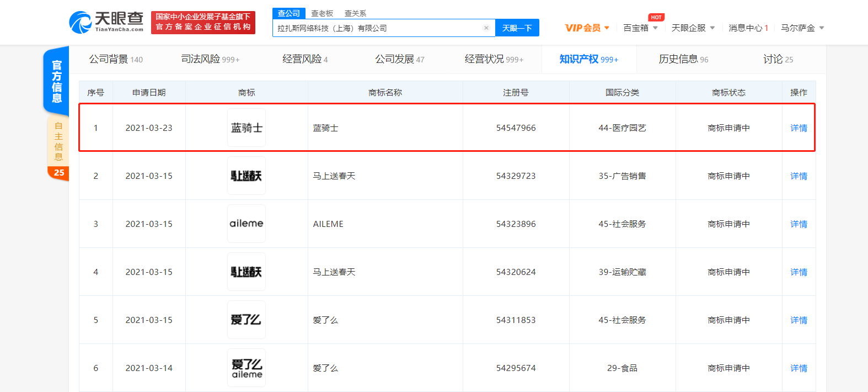Click the TianYanCha logo
The height and width of the screenshot is (392, 868).
[x=106, y=22]
